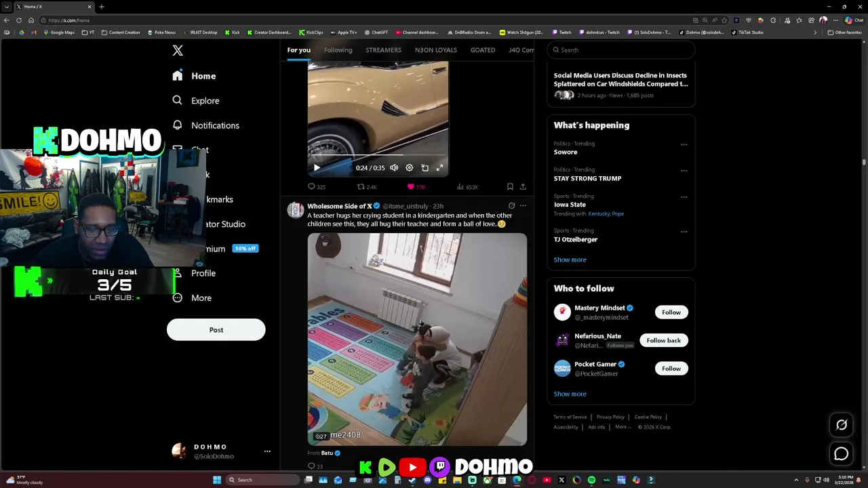
Task: Switch to the For you tab
Action: 298,50
